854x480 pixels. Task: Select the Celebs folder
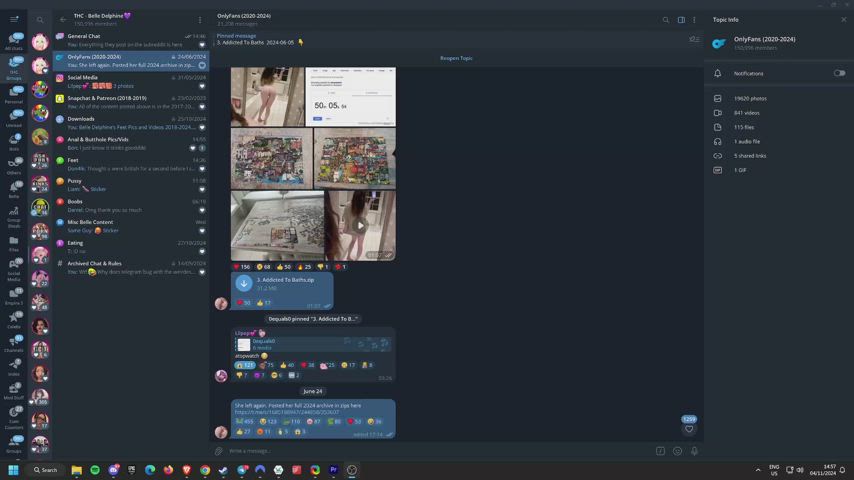(x=14, y=320)
